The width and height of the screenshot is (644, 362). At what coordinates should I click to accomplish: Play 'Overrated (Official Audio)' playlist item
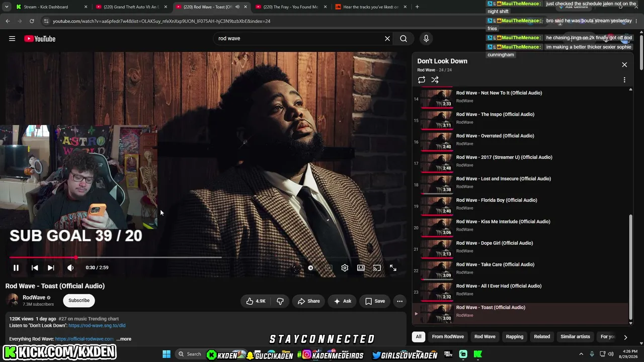pos(521,142)
